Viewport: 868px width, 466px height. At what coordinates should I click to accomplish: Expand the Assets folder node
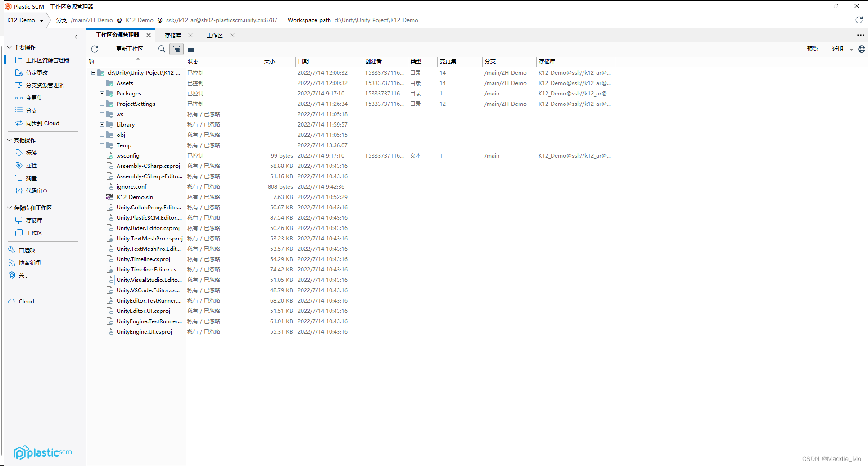[x=102, y=83]
